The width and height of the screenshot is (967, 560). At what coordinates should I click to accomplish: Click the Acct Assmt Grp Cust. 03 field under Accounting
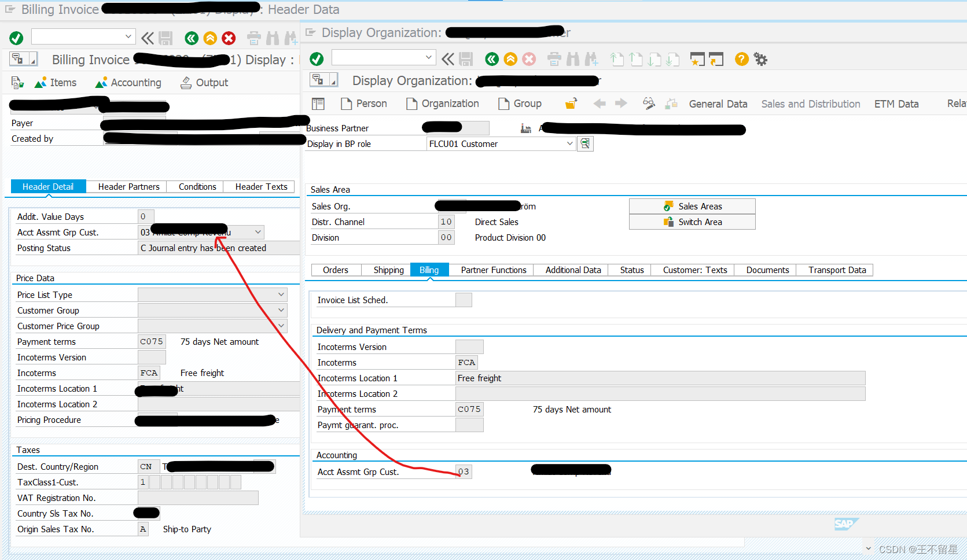click(x=464, y=472)
